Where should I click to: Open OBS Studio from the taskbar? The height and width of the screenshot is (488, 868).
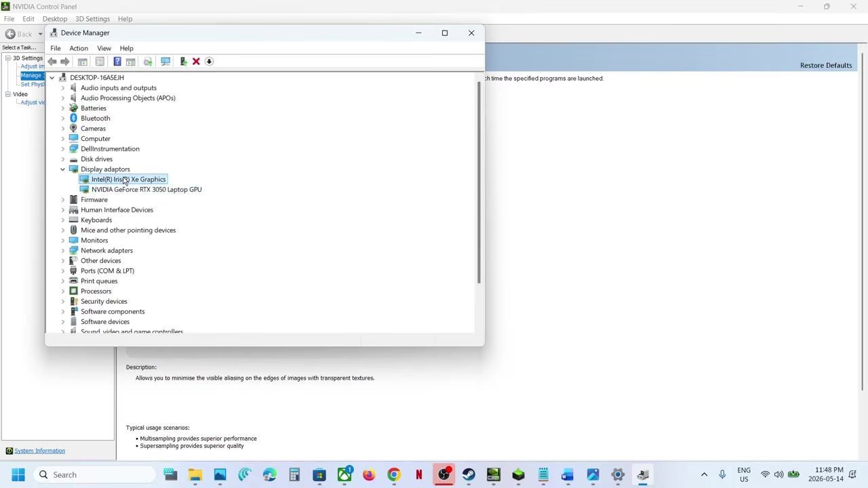[443, 474]
